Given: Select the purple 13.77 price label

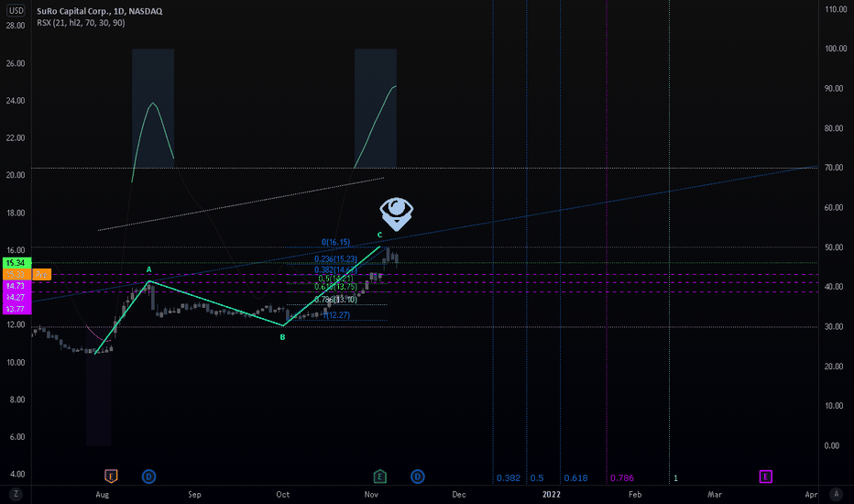Looking at the screenshot, I should click(x=16, y=309).
